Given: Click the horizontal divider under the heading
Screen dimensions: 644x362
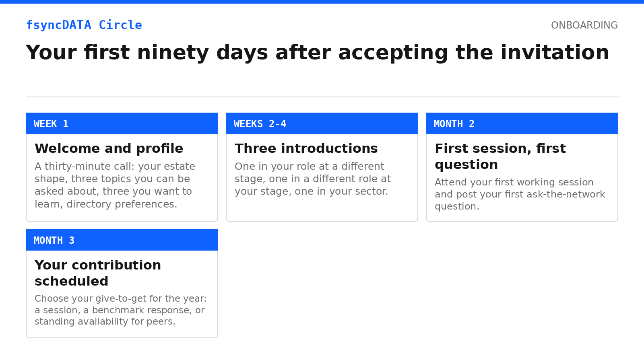Looking at the screenshot, I should point(322,97).
